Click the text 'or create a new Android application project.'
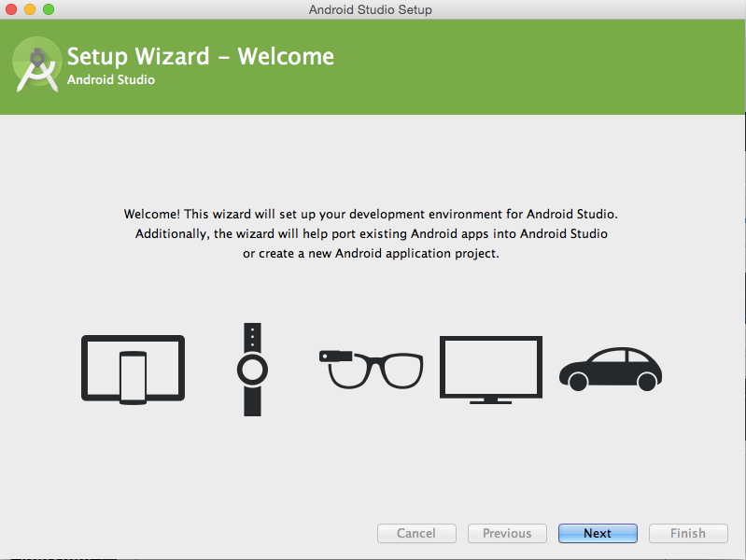 (x=371, y=253)
